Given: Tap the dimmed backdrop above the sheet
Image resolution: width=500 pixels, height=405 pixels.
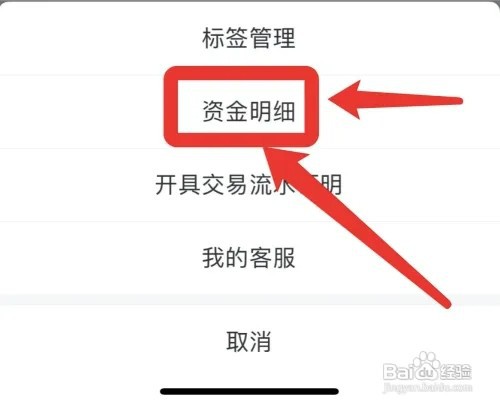Looking at the screenshot, I should pyautogui.click(x=250, y=1).
